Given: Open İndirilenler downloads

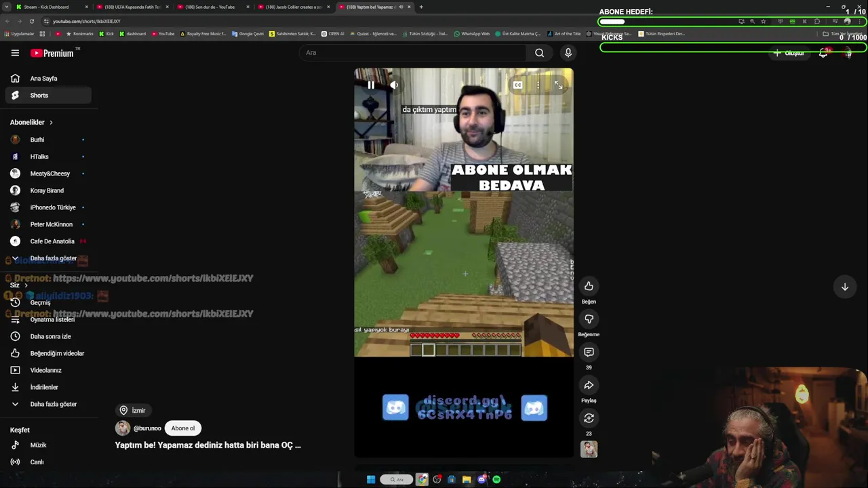Looking at the screenshot, I should [47, 387].
